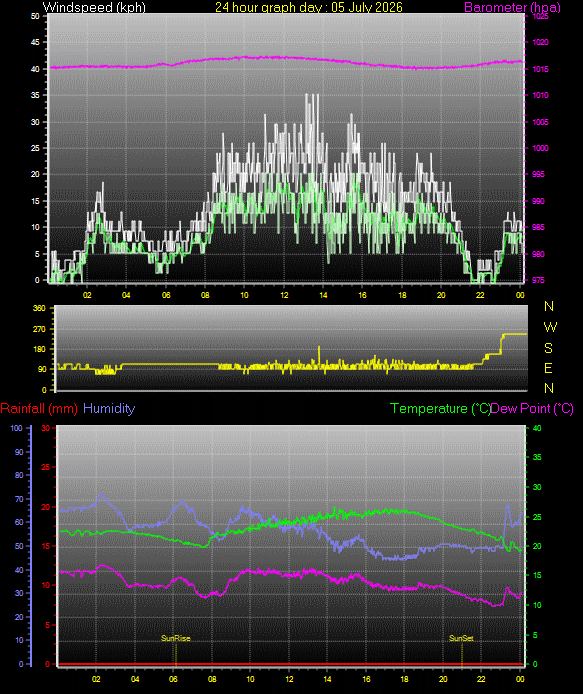This screenshot has width=583, height=694.
Task: Click the 50 windspeed scale value
Action: pos(35,16)
